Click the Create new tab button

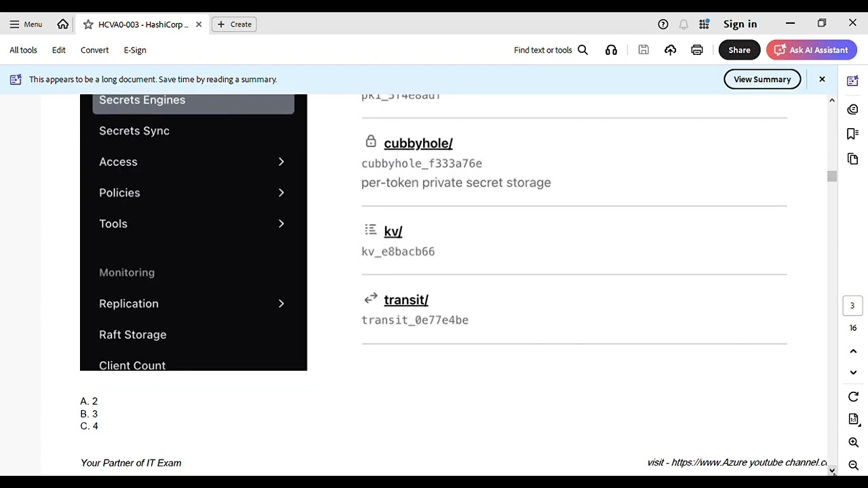point(235,24)
